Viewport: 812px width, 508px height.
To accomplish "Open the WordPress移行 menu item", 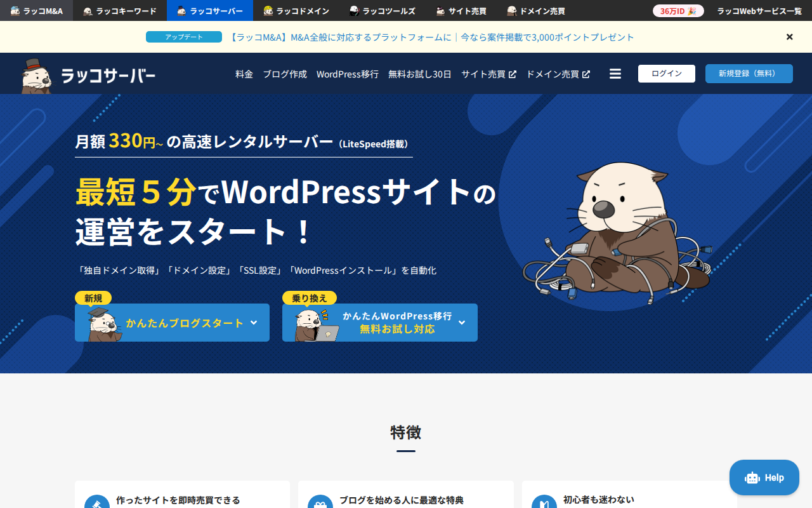I will click(348, 74).
